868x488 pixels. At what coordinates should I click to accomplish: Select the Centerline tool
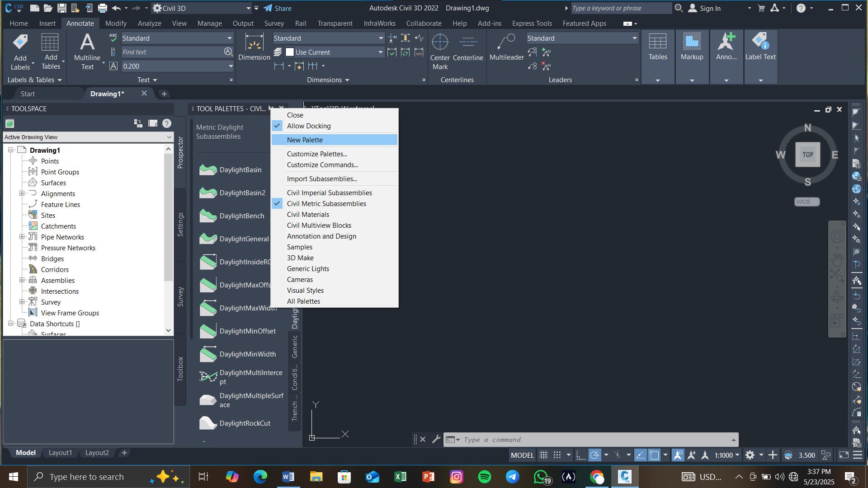[x=468, y=48]
